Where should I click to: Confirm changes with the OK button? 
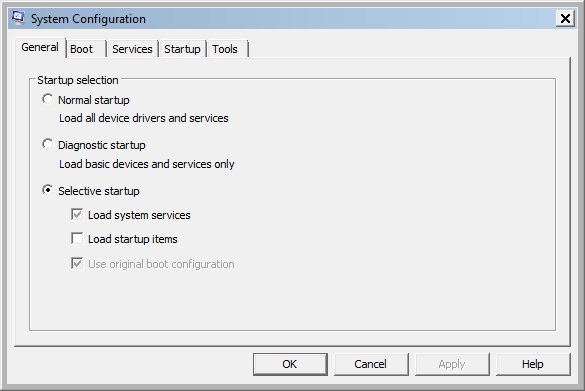pyautogui.click(x=290, y=364)
